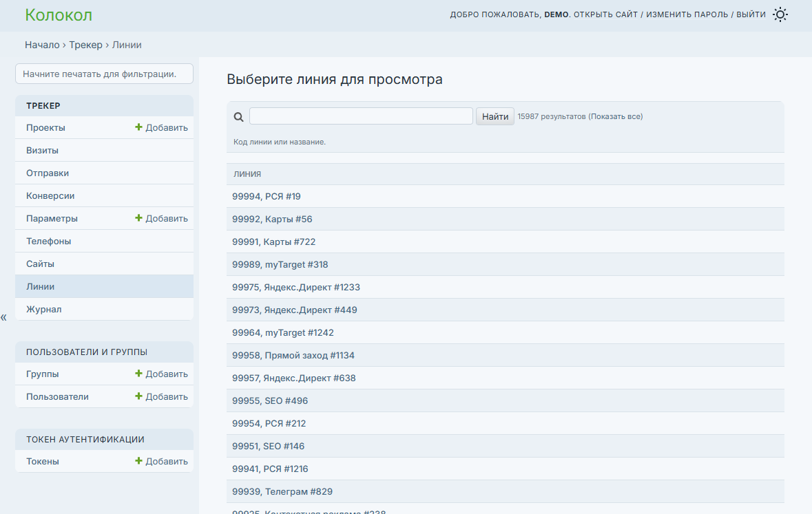Add a new group via Добавить
812x514 pixels.
(x=162, y=374)
